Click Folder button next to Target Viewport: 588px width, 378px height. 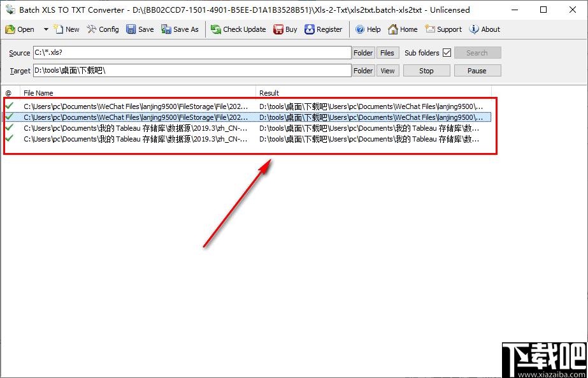click(x=363, y=71)
